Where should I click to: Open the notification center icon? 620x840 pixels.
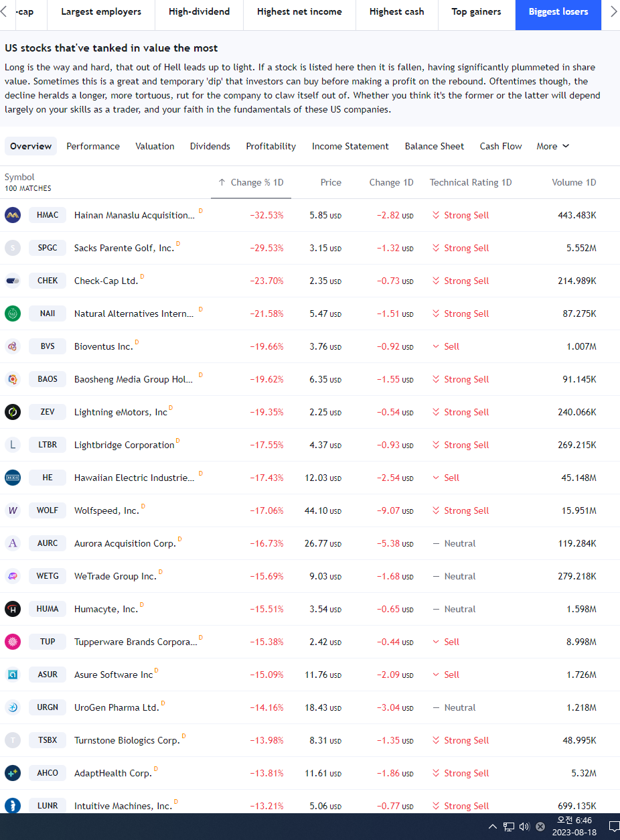click(x=613, y=827)
